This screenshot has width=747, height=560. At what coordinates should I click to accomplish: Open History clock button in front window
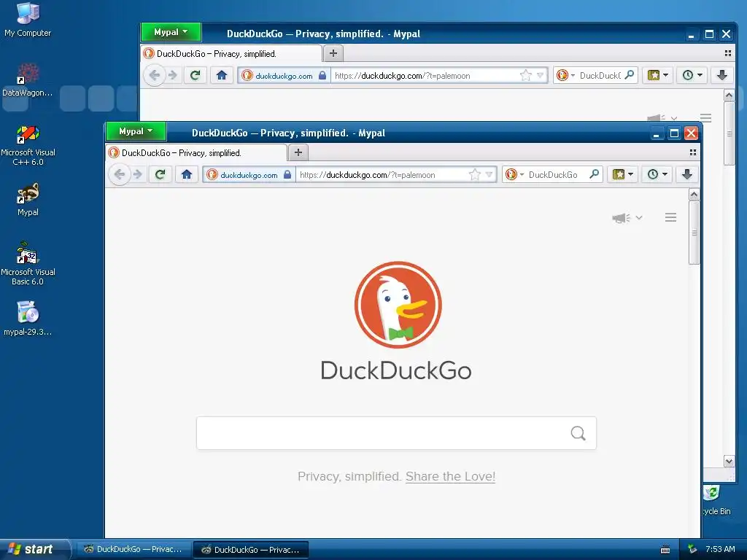[657, 174]
